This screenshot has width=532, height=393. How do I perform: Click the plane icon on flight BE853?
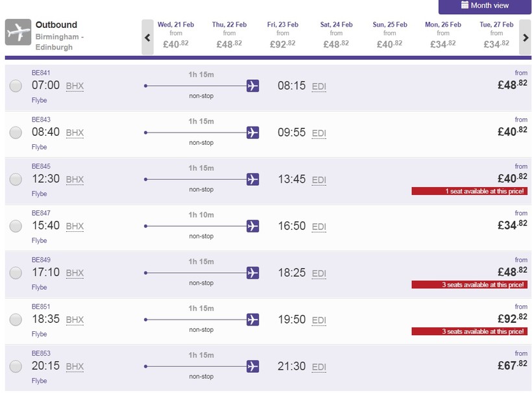point(253,366)
